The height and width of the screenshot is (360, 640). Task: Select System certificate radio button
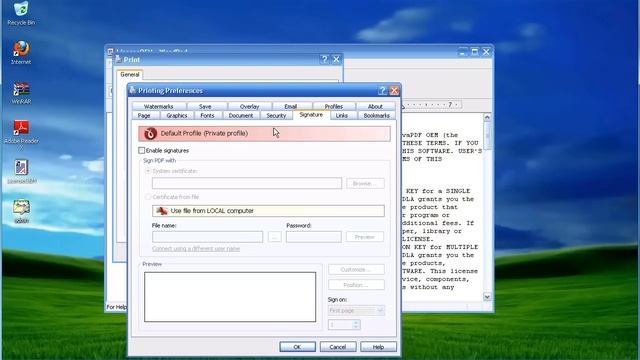(148, 171)
